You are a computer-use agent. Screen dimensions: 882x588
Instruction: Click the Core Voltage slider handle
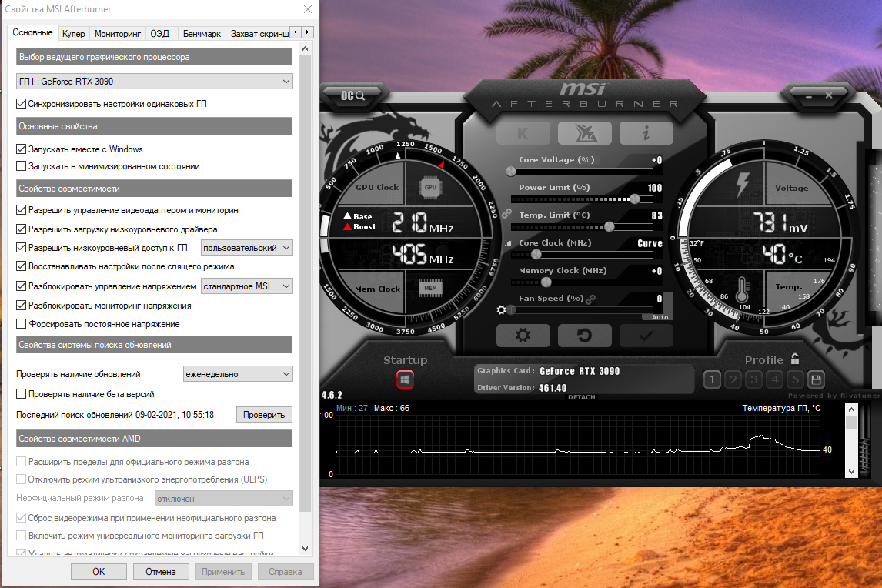click(x=511, y=171)
